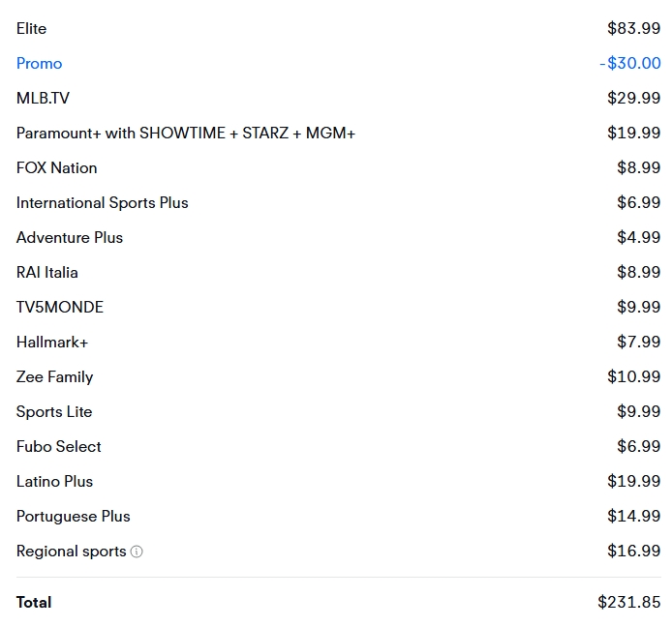Select the Adventure Plus add-on text
Viewport: 672px width, 627px height.
tap(70, 238)
